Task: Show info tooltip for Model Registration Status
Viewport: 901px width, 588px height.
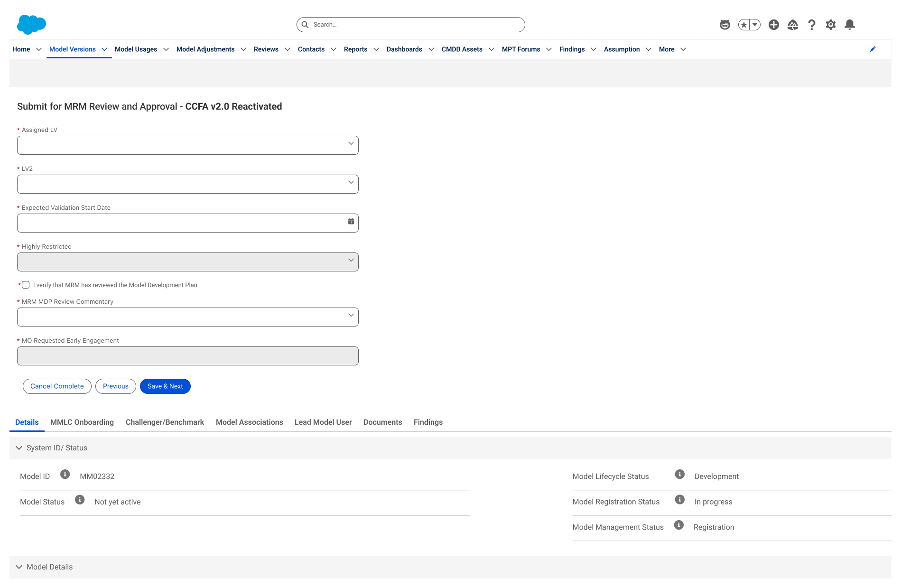Action: coord(680,500)
